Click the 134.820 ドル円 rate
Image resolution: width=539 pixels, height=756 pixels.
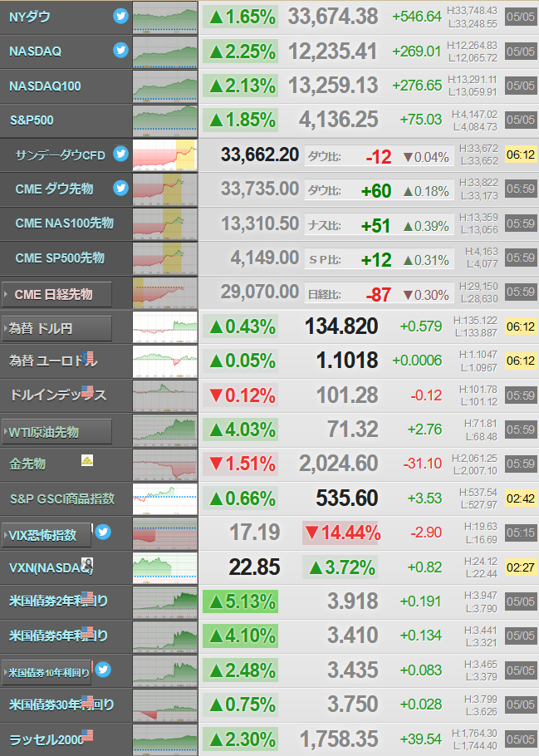pos(341,326)
